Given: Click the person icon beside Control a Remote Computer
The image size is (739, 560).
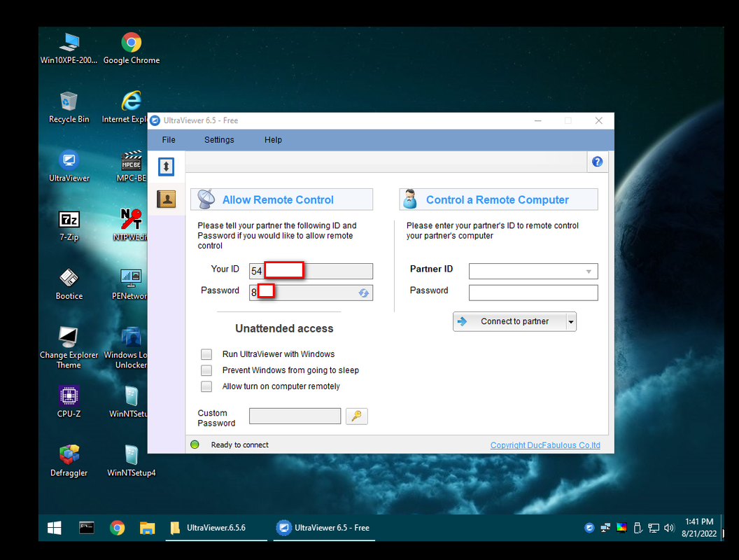Looking at the screenshot, I should 410,199.
